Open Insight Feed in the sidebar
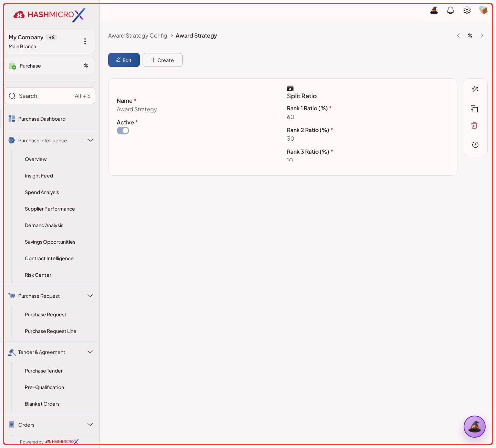 tap(39, 176)
